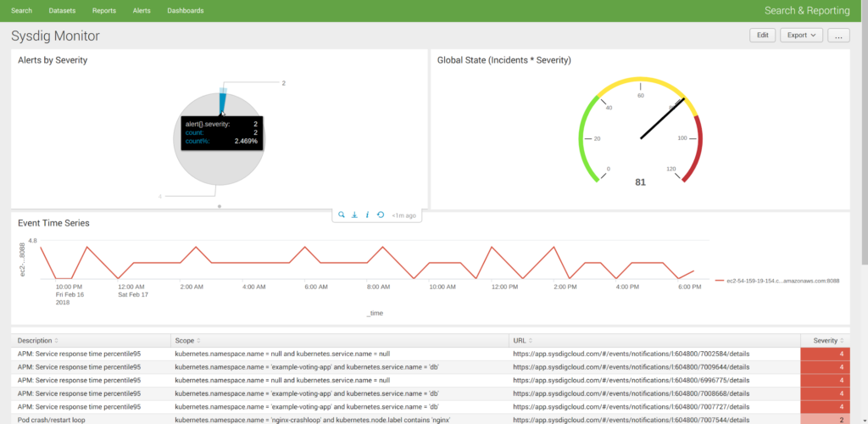Sort by the Severity column arrows
This screenshot has height=424, width=868.
[x=842, y=340]
